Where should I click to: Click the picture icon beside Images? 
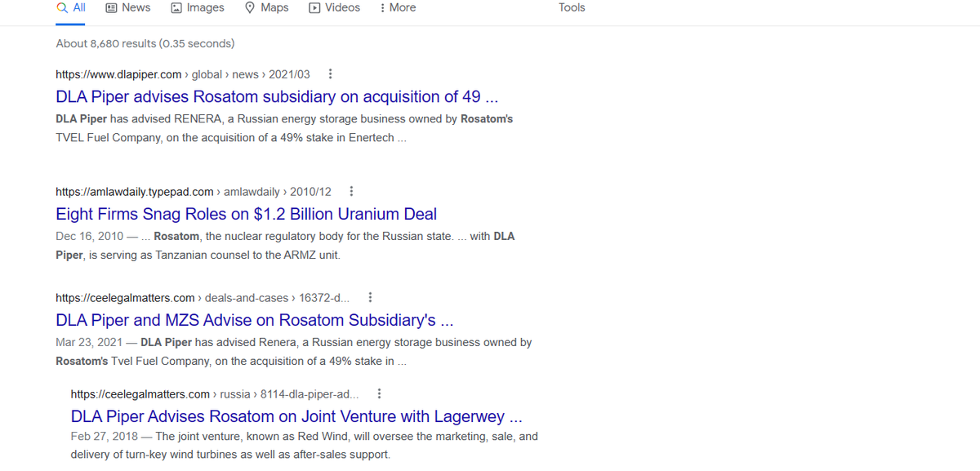[x=176, y=7]
